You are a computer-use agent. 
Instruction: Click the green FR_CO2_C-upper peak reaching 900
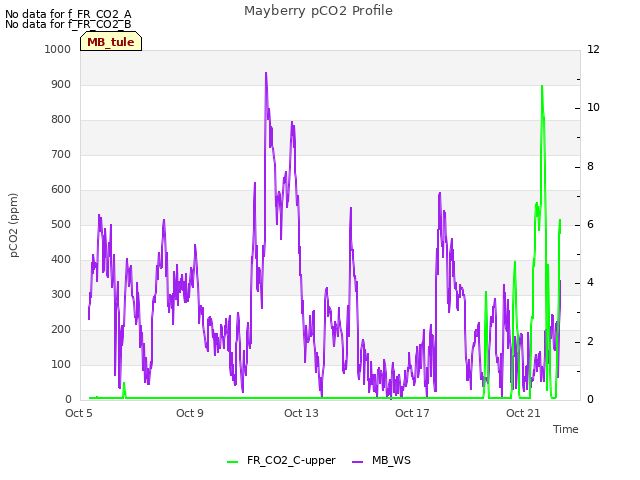pos(542,87)
